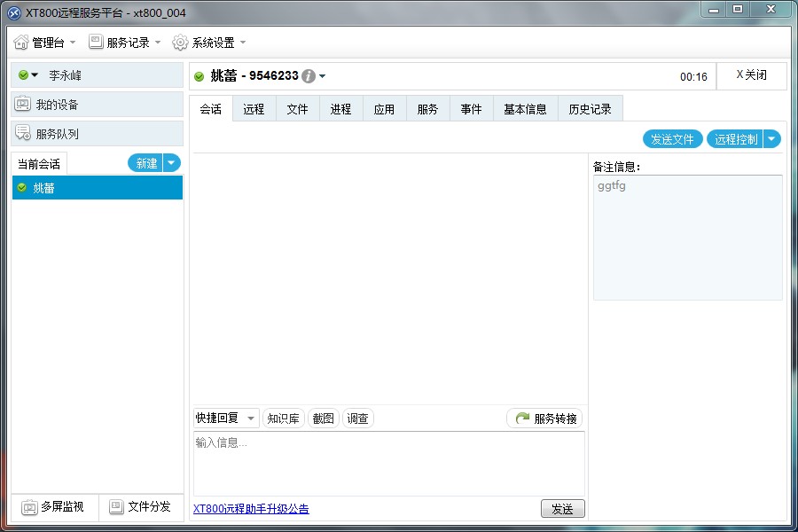Open the 快捷回复 combo box
798x532 pixels.
pyautogui.click(x=226, y=418)
